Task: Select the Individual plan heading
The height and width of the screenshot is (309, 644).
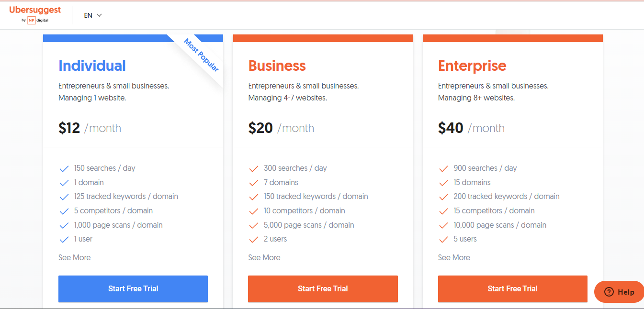Action: pos(92,66)
